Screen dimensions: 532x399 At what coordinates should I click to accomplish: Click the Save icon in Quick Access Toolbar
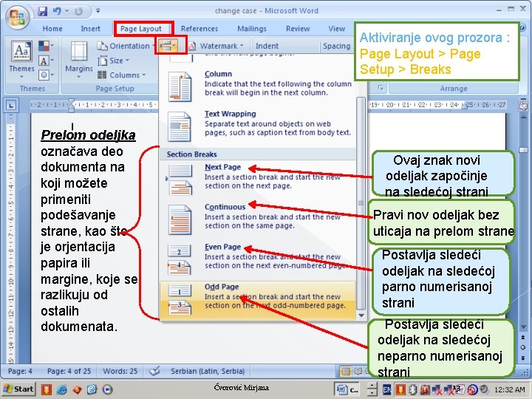click(x=42, y=11)
